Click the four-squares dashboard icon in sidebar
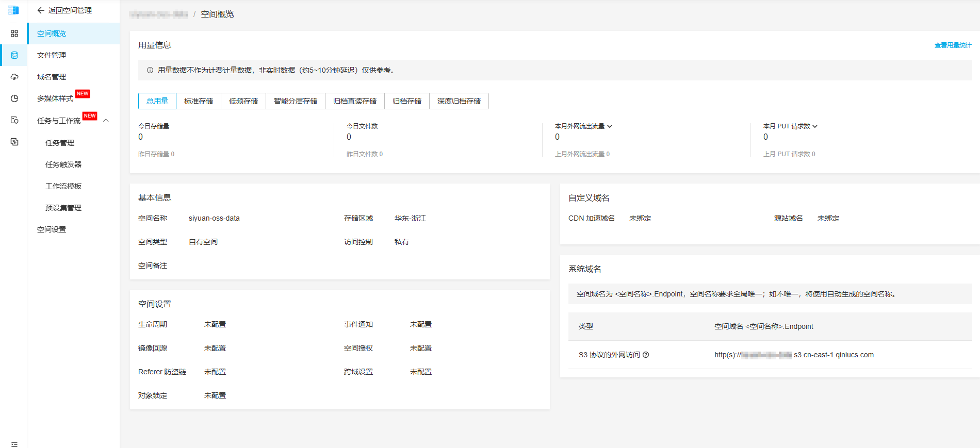The image size is (980, 448). [x=14, y=34]
